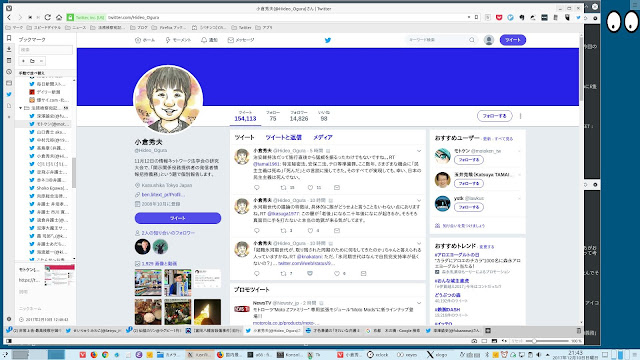Screen dimensions: 640x360
Task: Open Messages メッセージ in the Twitter nav
Action: pos(241,40)
